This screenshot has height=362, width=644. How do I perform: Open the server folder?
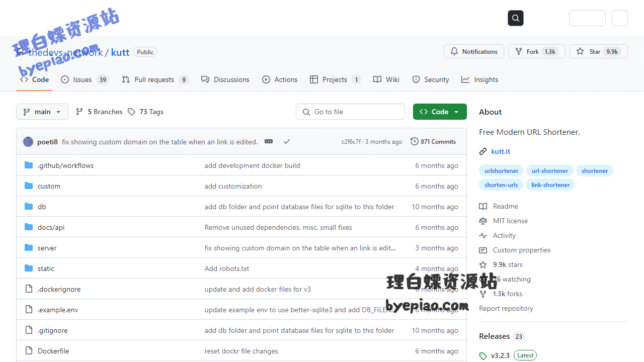pos(47,248)
